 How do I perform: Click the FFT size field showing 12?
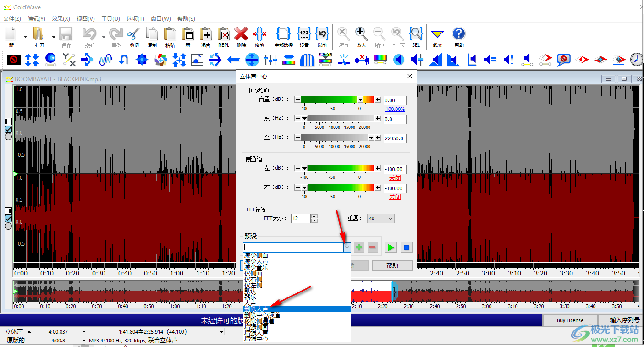(301, 219)
